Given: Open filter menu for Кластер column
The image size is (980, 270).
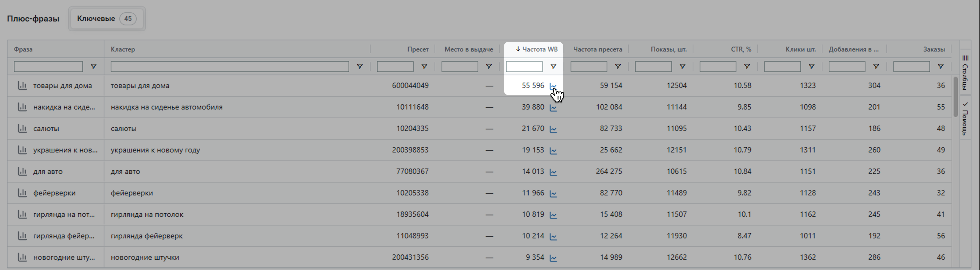Looking at the screenshot, I should (359, 67).
